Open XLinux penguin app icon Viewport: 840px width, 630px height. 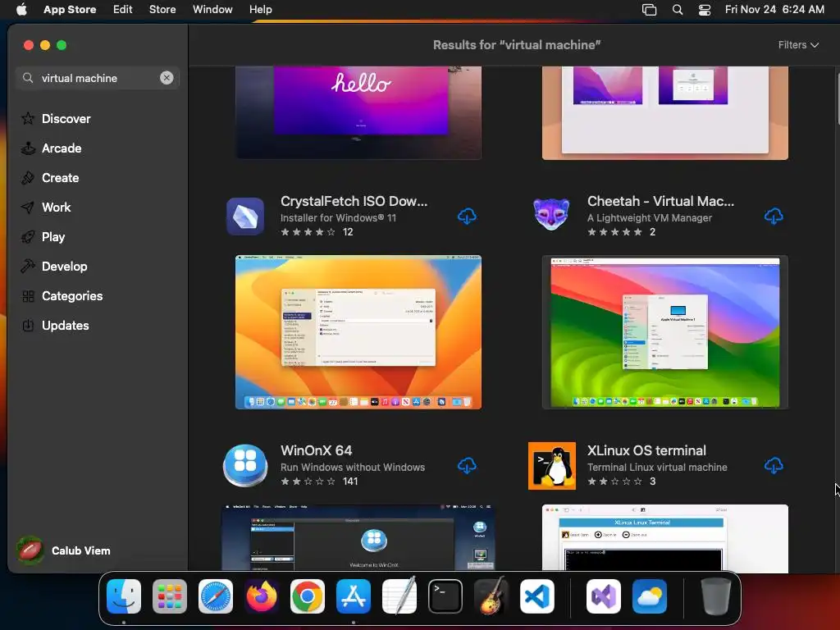[552, 466]
